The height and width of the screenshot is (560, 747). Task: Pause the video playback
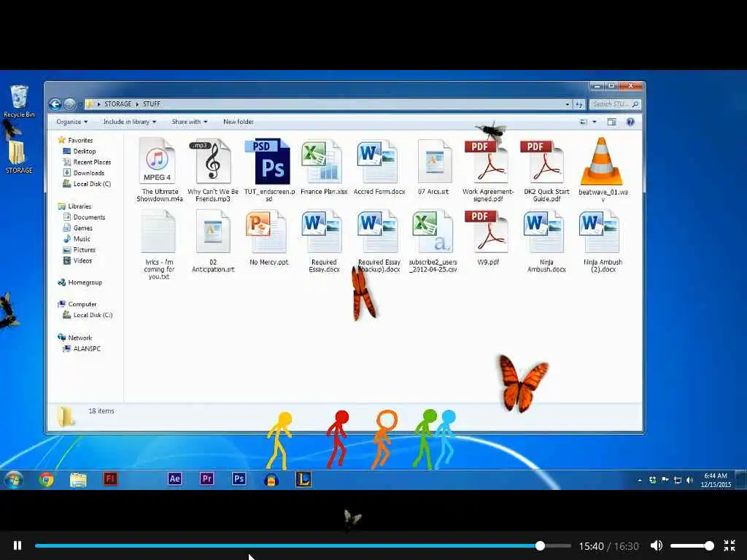coord(18,545)
